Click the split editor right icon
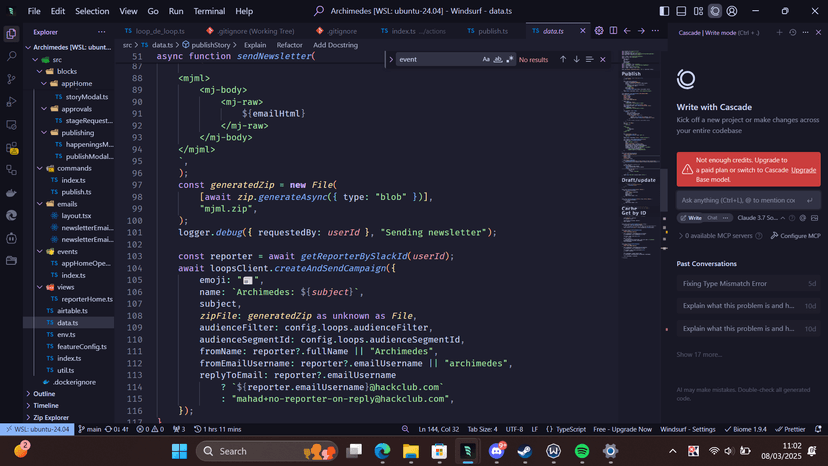This screenshot has width=828, height=466. coord(613,31)
